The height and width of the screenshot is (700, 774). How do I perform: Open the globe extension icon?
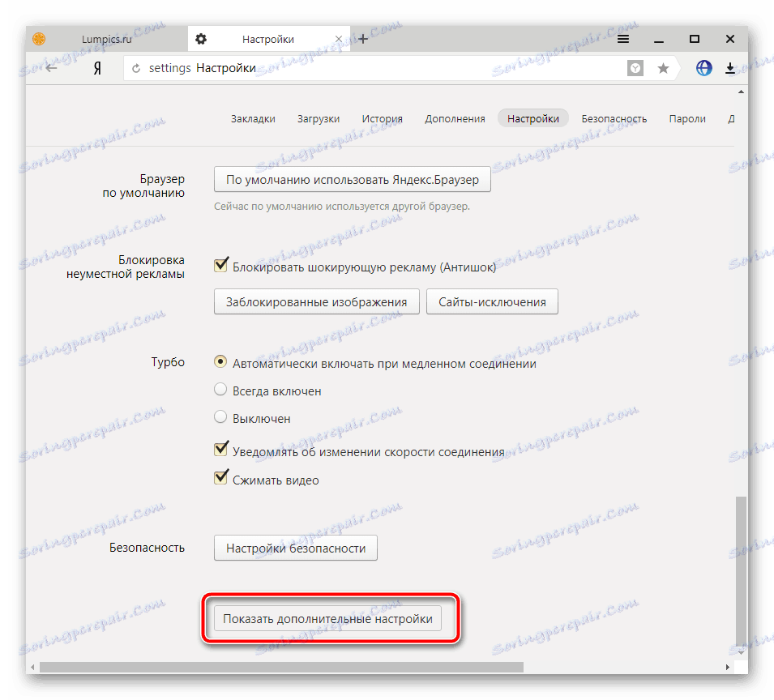[x=704, y=67]
